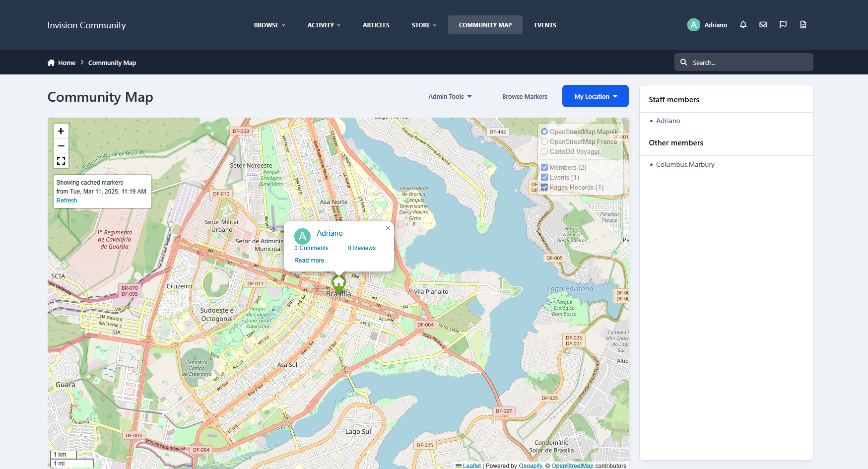Expand the Activity menu
Viewport: 868px width, 469px height.
pyautogui.click(x=324, y=25)
